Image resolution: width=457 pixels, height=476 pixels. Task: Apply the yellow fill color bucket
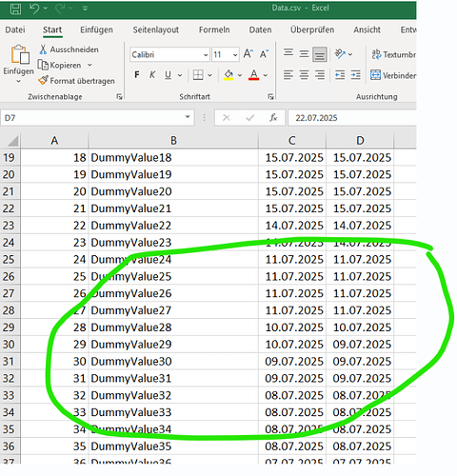(228, 75)
